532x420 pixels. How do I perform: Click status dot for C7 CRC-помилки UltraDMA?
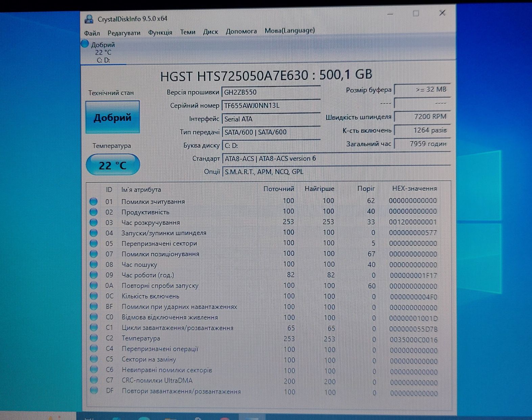click(94, 379)
